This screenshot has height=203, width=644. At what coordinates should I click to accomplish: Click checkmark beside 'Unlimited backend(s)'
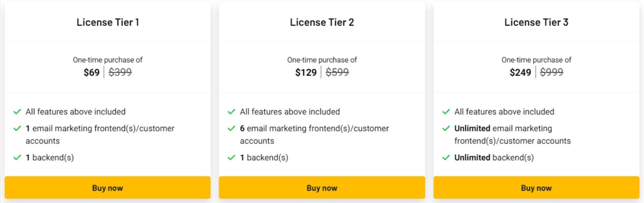pos(446,158)
